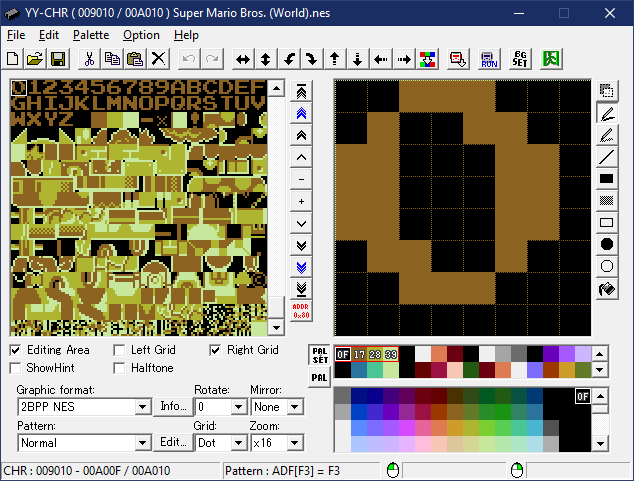This screenshot has height=481, width=634.
Task: Select the Pen drawing tool
Action: click(607, 113)
